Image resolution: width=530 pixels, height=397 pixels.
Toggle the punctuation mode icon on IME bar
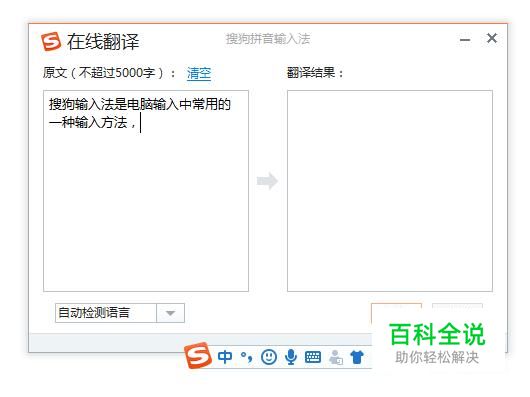(246, 357)
